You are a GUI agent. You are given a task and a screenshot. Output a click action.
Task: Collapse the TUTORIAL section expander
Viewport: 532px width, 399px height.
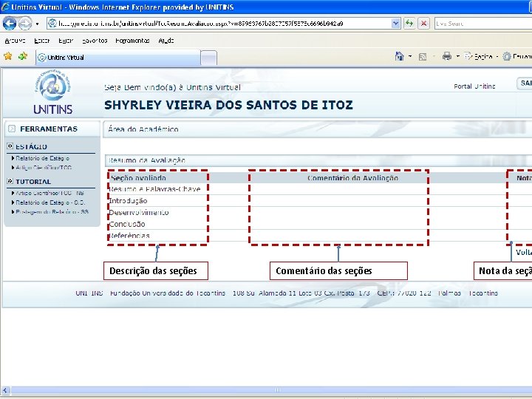10,181
